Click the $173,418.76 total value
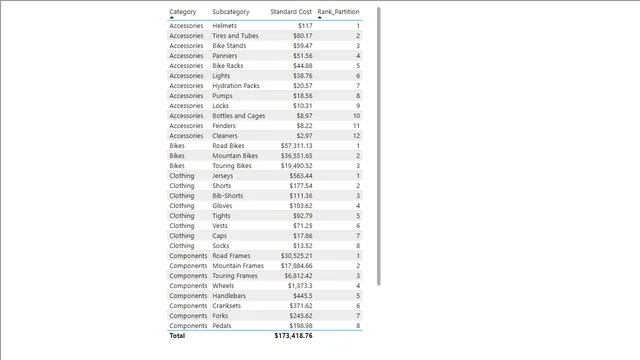Screen dimensions: 640x360 coord(293,336)
